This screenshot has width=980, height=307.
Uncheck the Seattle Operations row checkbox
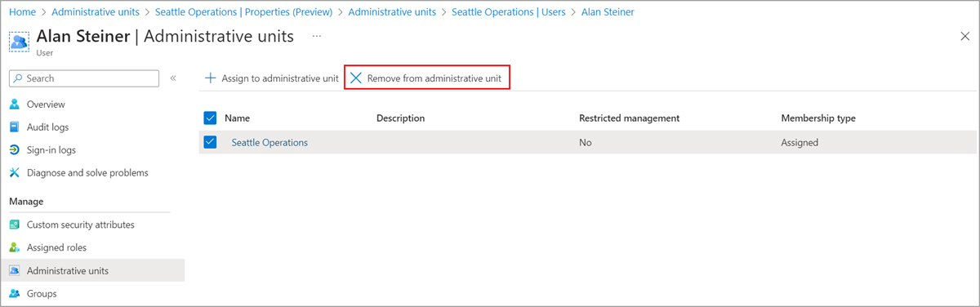(210, 142)
